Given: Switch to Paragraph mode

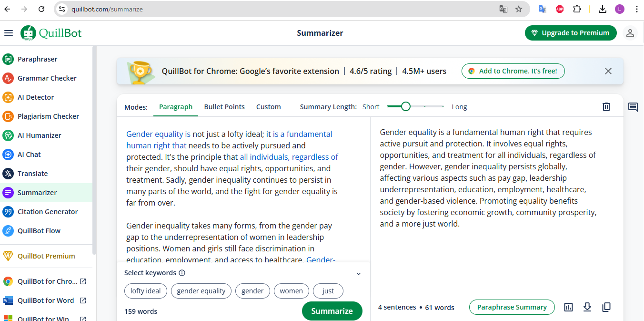Looking at the screenshot, I should (x=176, y=107).
